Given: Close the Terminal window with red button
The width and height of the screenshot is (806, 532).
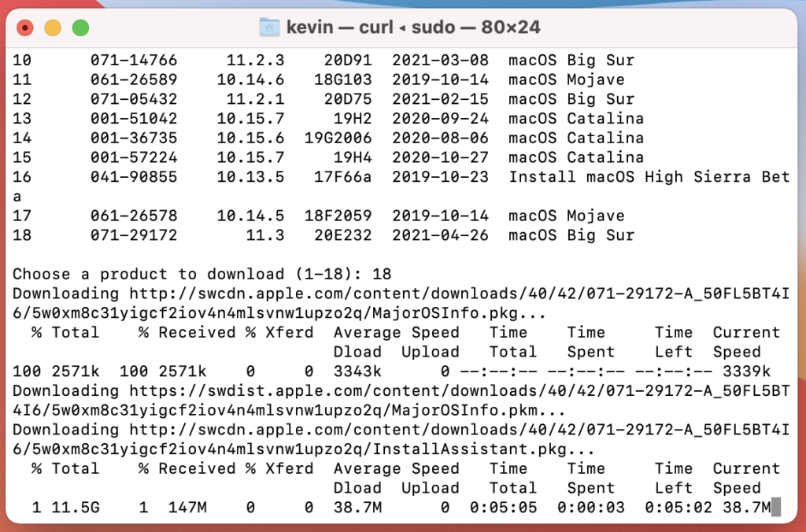Looking at the screenshot, I should (24, 28).
